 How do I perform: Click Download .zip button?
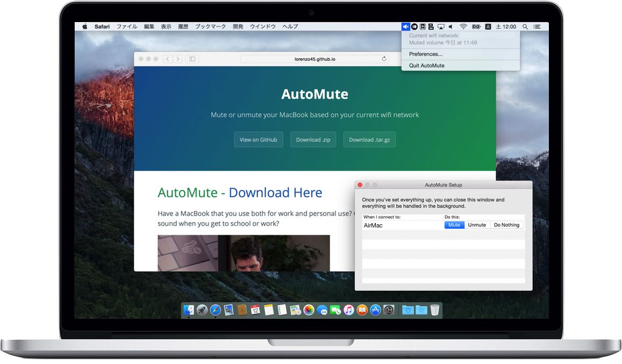point(313,140)
